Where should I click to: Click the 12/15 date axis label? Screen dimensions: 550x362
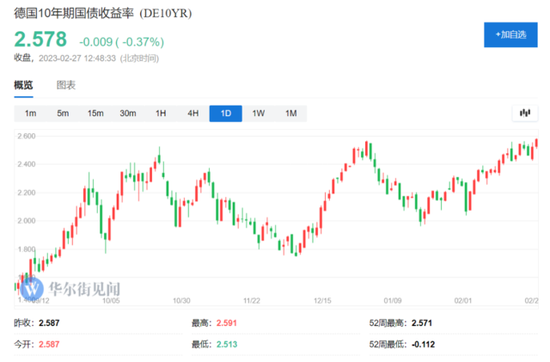tap(322, 301)
